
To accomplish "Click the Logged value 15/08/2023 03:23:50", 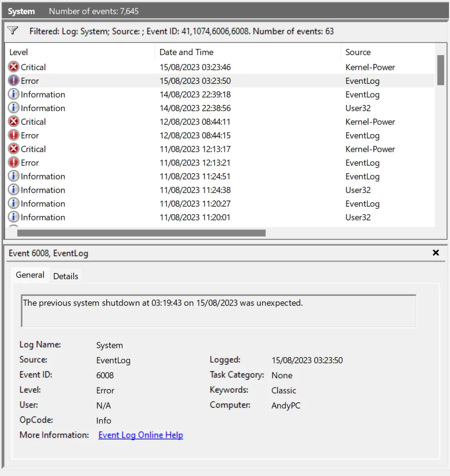I will [x=307, y=360].
